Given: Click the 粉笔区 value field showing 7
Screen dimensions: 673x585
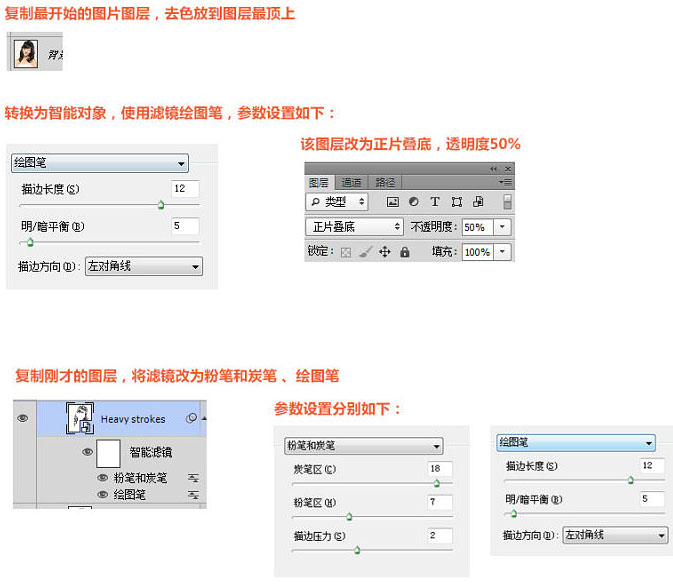Looking at the screenshot, I should [x=440, y=502].
